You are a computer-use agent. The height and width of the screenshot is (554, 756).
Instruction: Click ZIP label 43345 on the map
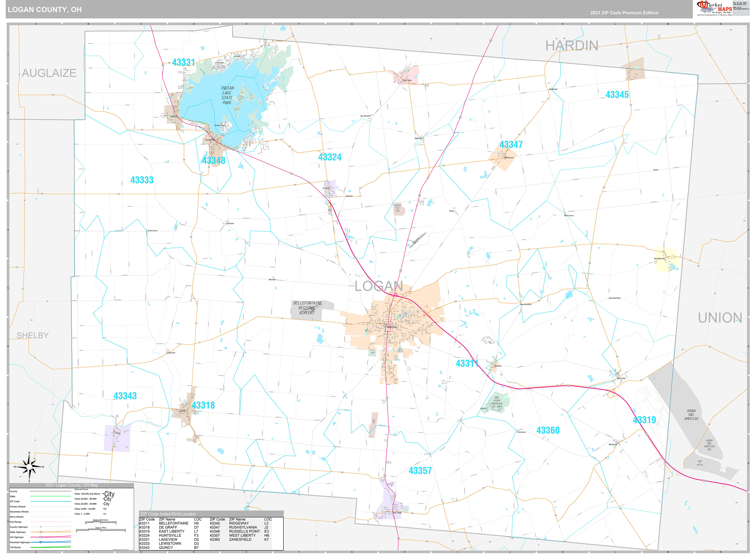[617, 95]
